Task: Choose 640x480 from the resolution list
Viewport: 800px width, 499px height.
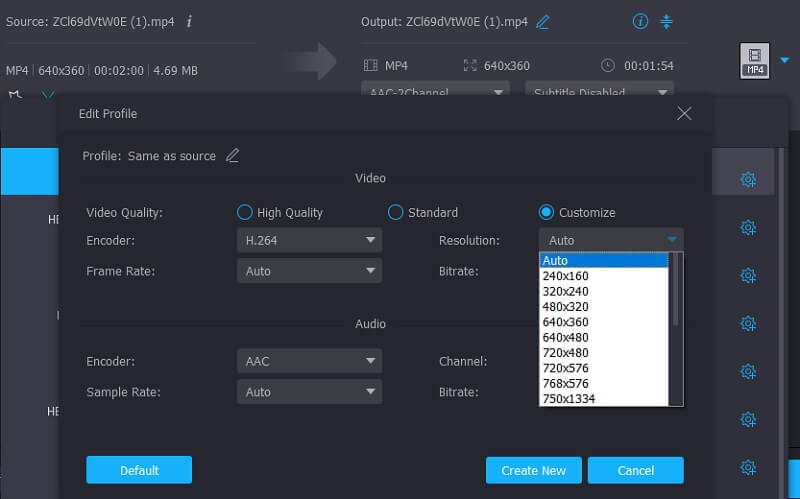Action: pyautogui.click(x=565, y=337)
